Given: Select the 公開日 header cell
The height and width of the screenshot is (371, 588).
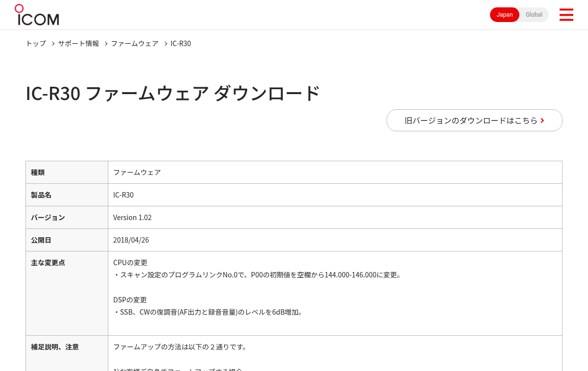Looking at the screenshot, I should point(67,240).
